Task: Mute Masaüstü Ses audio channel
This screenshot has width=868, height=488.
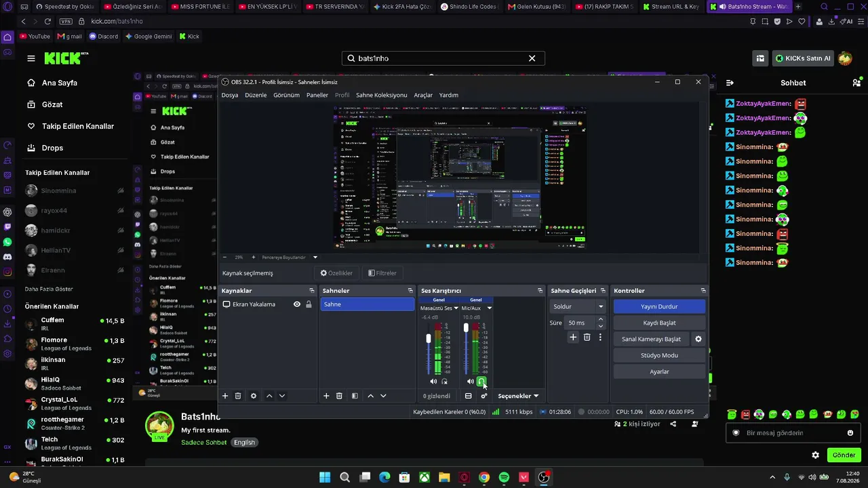Action: pyautogui.click(x=433, y=382)
